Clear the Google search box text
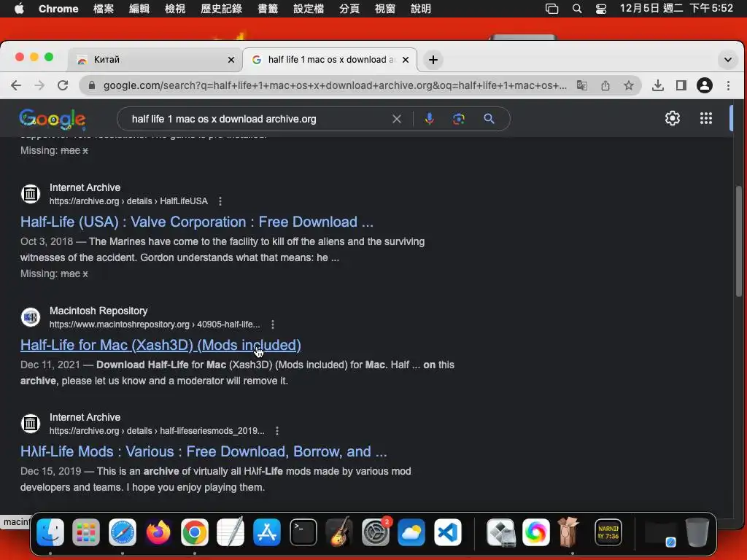The height and width of the screenshot is (560, 747). click(x=396, y=119)
